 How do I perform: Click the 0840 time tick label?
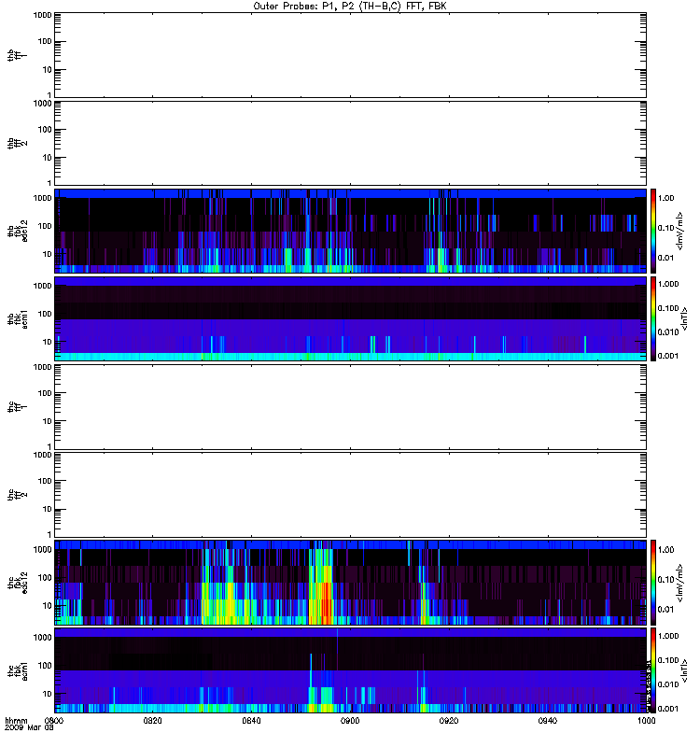(x=251, y=721)
